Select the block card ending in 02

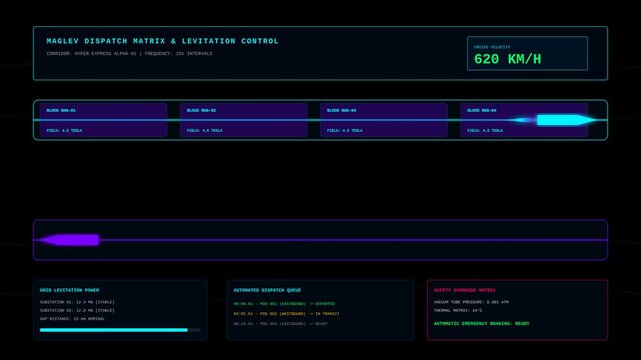pos(244,120)
